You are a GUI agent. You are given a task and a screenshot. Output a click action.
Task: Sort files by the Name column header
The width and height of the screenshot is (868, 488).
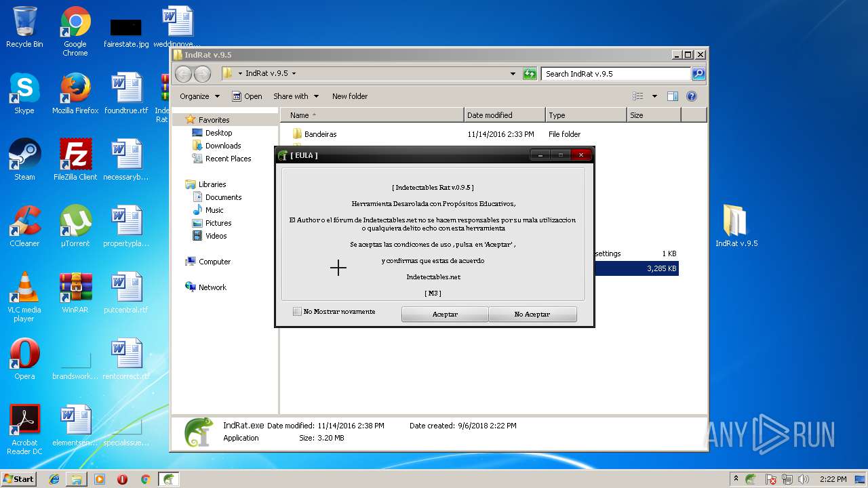coord(372,115)
